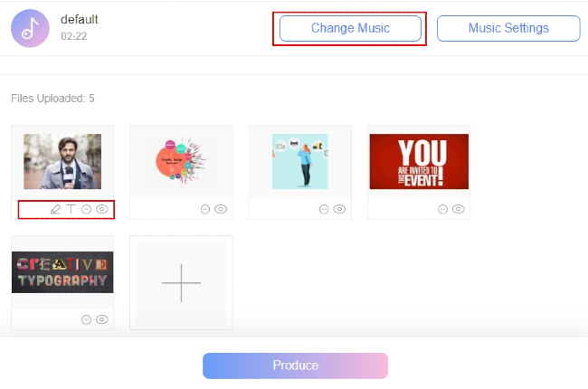The height and width of the screenshot is (389, 588).
Task: Click the eye icon under the woman illustration
Action: click(x=339, y=209)
